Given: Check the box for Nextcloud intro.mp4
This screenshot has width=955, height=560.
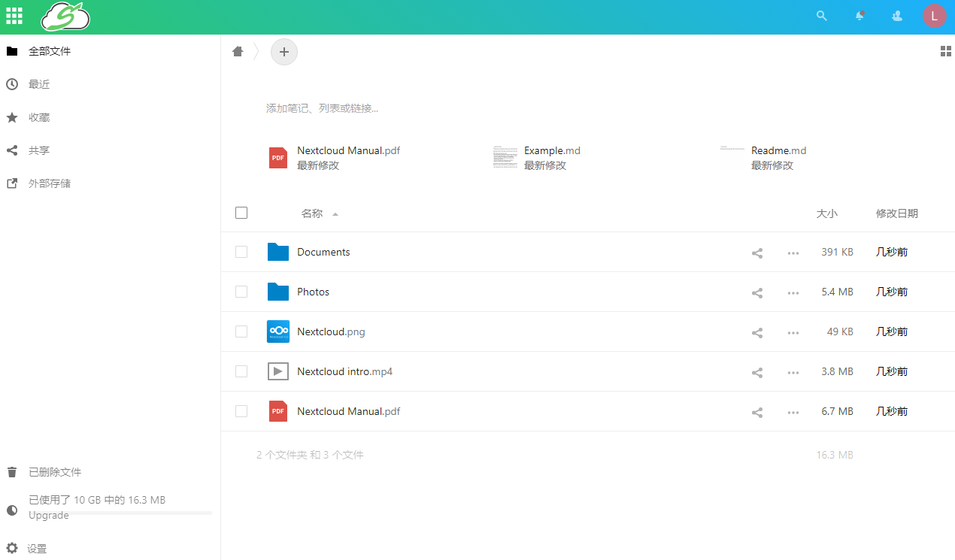Looking at the screenshot, I should pyautogui.click(x=241, y=371).
